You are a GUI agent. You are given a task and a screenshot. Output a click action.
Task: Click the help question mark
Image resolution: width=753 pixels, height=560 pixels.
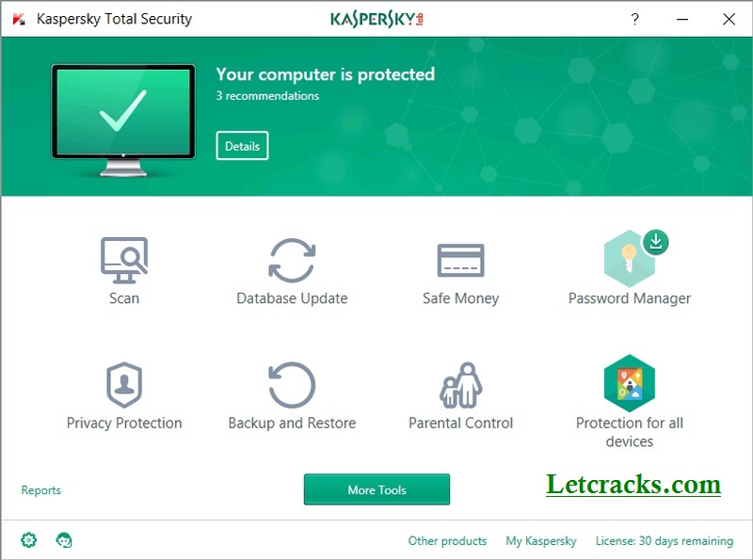pos(634,19)
